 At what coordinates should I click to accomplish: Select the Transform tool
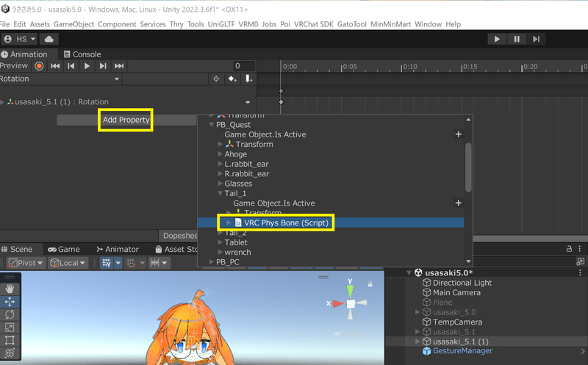[10, 353]
